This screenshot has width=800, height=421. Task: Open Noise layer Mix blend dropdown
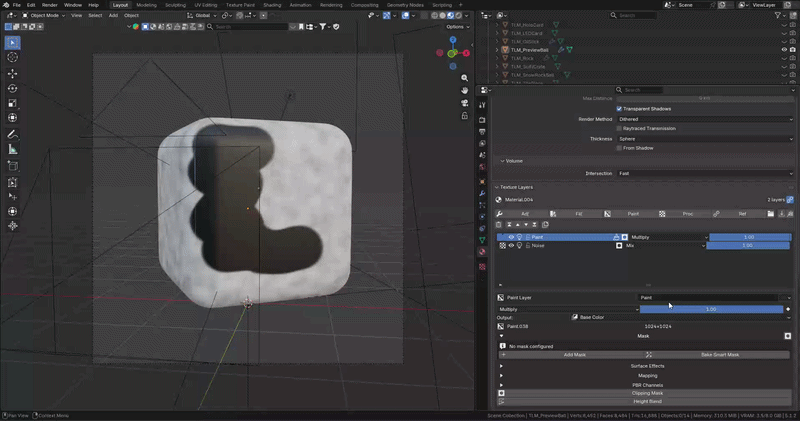(x=665, y=245)
